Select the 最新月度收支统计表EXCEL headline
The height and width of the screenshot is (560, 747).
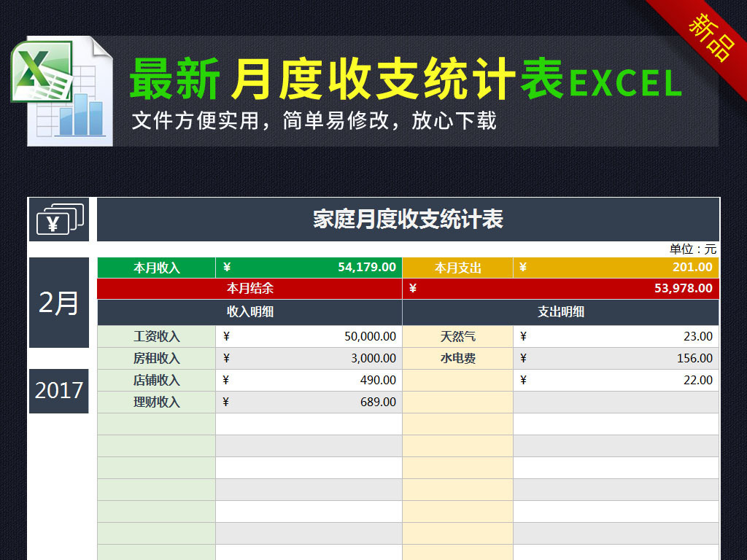(406, 79)
